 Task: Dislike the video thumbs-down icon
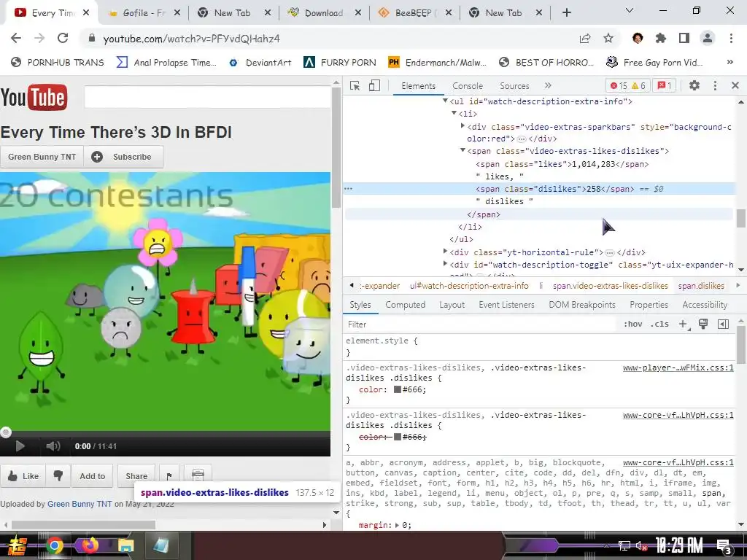[x=58, y=475]
